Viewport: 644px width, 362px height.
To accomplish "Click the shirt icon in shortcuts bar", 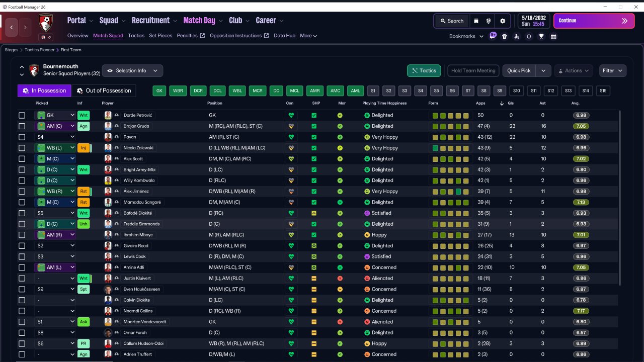I will coord(505,36).
